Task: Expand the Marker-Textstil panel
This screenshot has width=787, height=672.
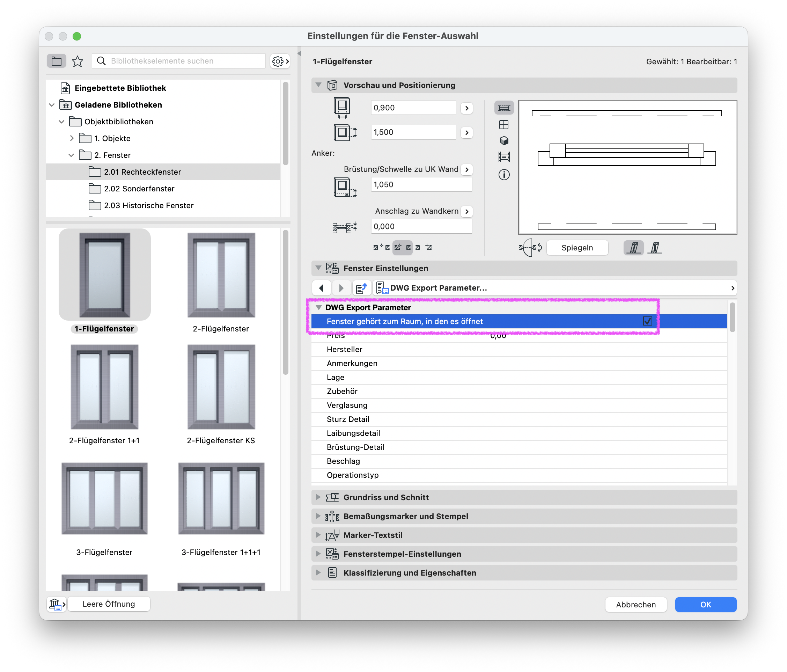Action: pos(318,535)
